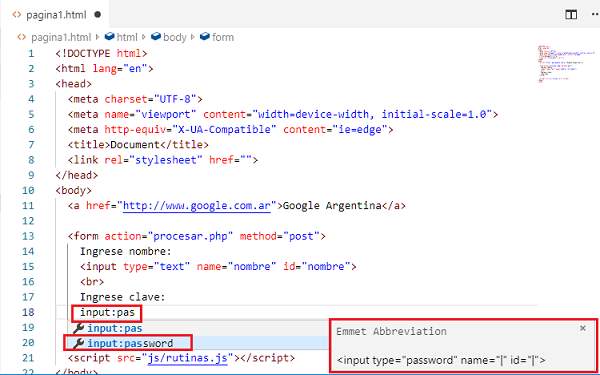Click the meta viewport line
The width and height of the screenshot is (600, 375).
point(283,114)
